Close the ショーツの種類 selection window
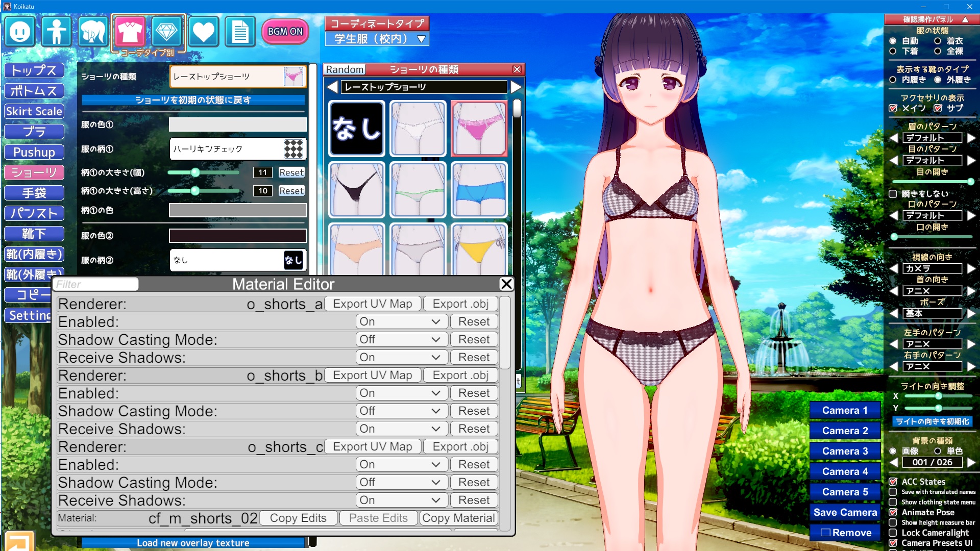This screenshot has height=551, width=980. (x=517, y=69)
